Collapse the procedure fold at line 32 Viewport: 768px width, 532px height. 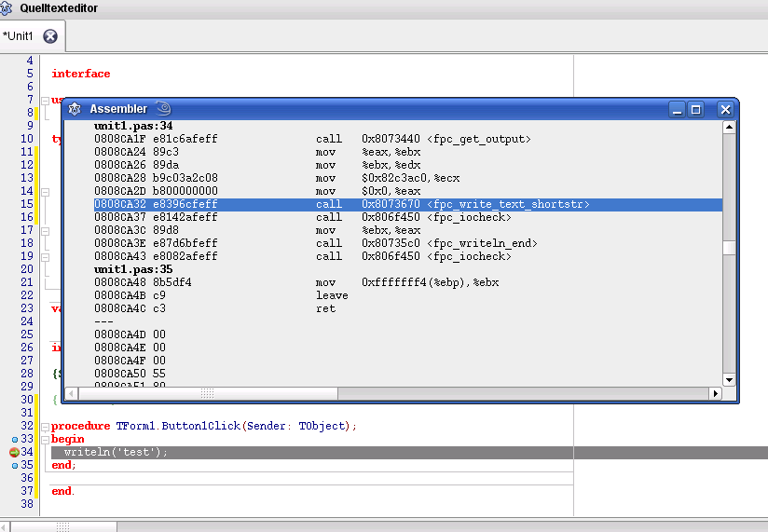tap(44, 426)
